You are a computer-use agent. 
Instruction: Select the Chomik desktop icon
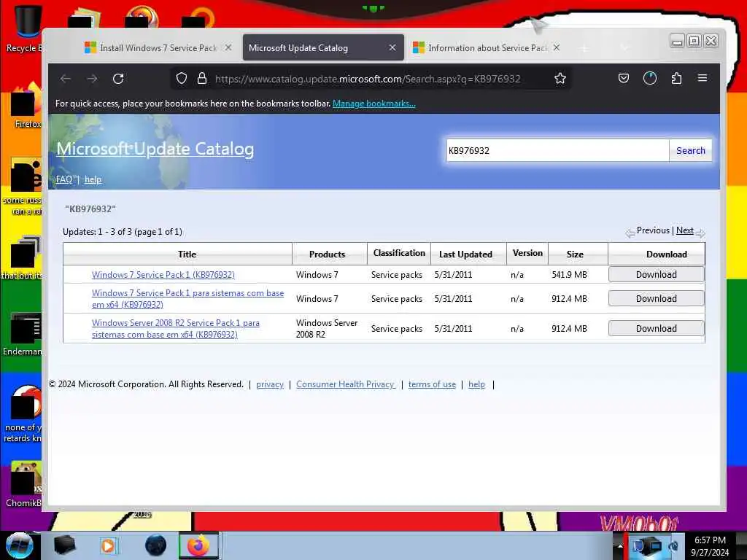coord(24,484)
